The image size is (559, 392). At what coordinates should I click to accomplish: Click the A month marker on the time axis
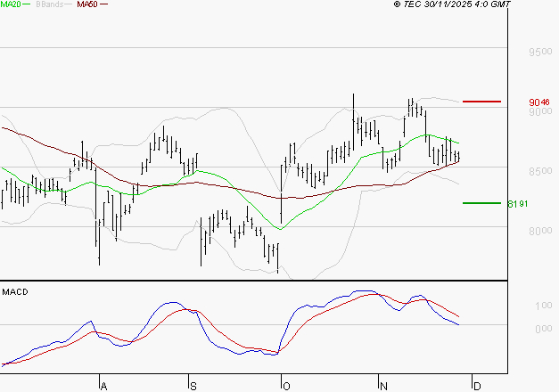[103, 387]
